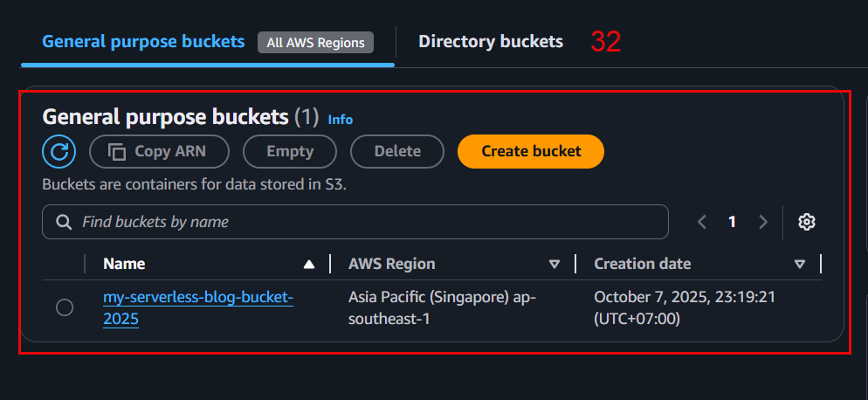Sort buckets by Name column arrow
The width and height of the screenshot is (868, 400).
click(x=309, y=265)
